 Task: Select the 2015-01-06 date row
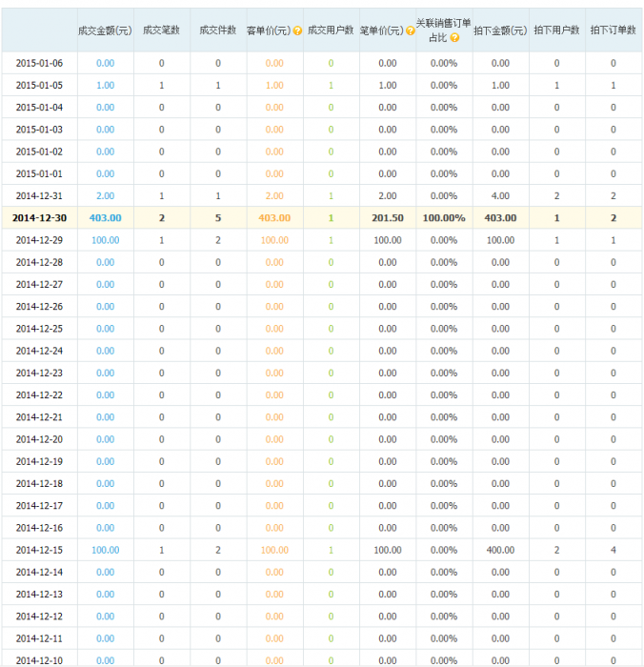39,64
